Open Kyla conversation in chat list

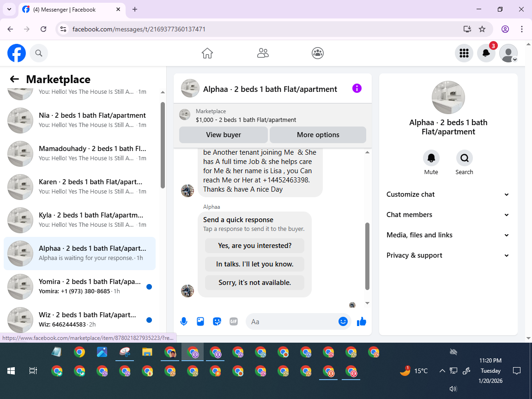coord(80,220)
